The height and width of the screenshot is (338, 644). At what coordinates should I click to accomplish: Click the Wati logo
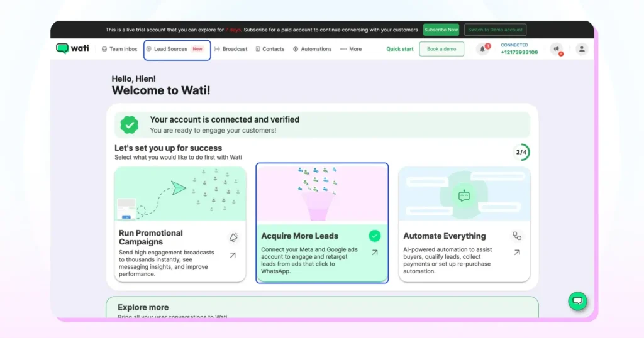click(72, 48)
